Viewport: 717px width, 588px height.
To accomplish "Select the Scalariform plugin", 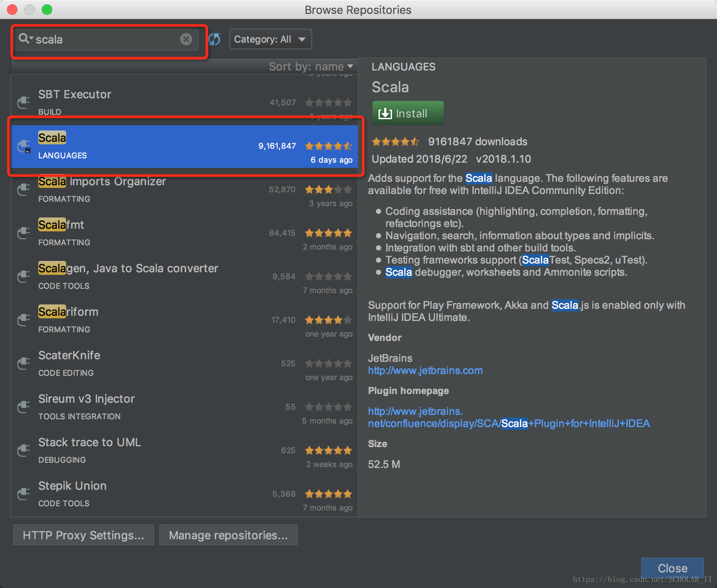I will pyautogui.click(x=184, y=320).
